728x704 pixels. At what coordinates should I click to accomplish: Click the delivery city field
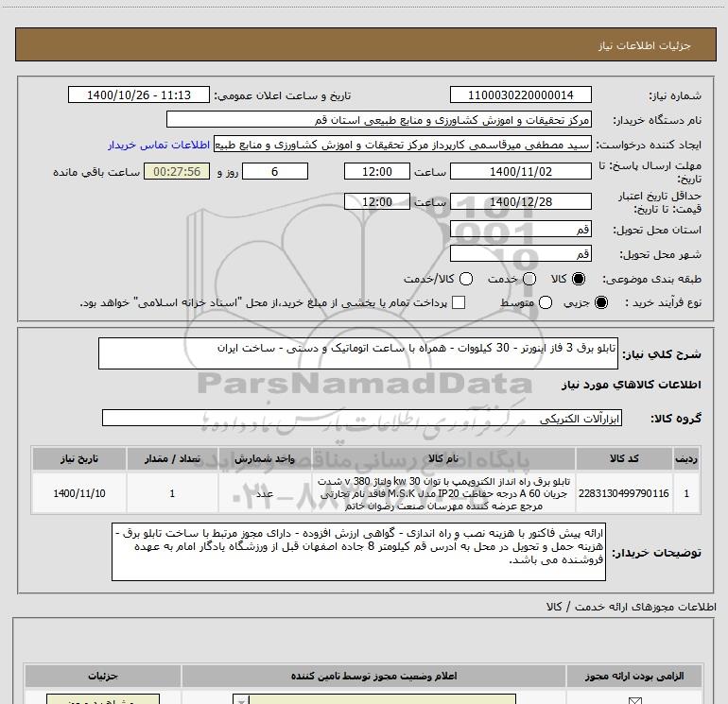[520, 254]
